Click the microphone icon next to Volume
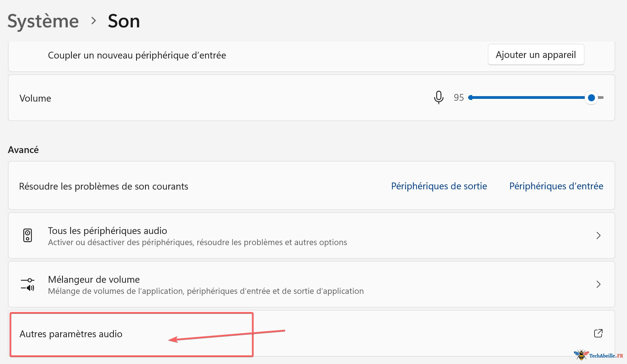627x364 pixels. pyautogui.click(x=439, y=98)
